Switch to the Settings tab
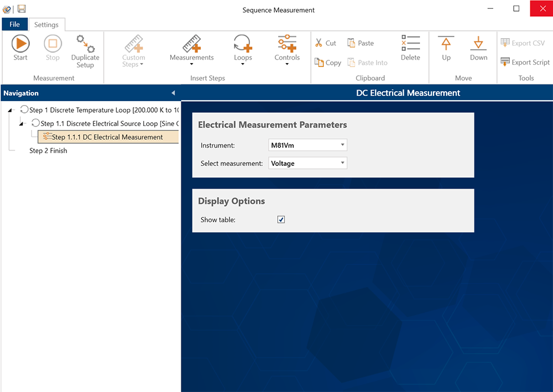Viewport: 553px width, 392px height. [46, 25]
